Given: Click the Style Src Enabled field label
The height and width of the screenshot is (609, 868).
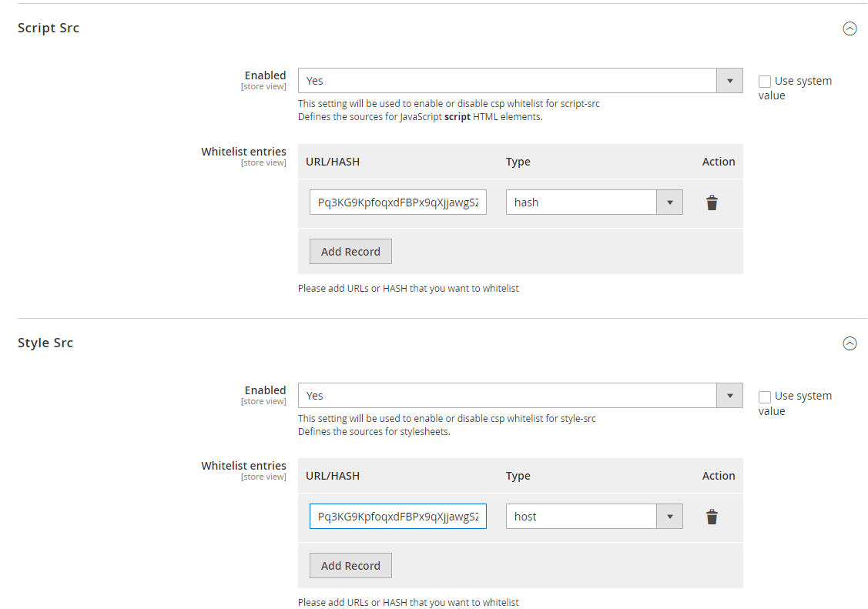Looking at the screenshot, I should [x=265, y=390].
